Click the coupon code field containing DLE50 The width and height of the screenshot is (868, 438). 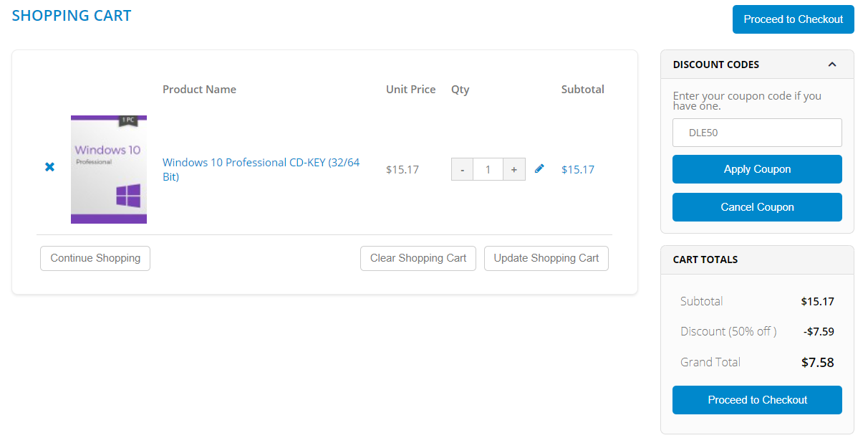click(x=757, y=133)
